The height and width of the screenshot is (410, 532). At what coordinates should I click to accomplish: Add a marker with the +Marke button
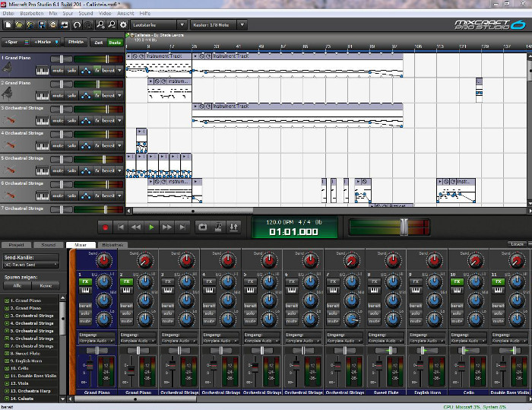pos(46,42)
